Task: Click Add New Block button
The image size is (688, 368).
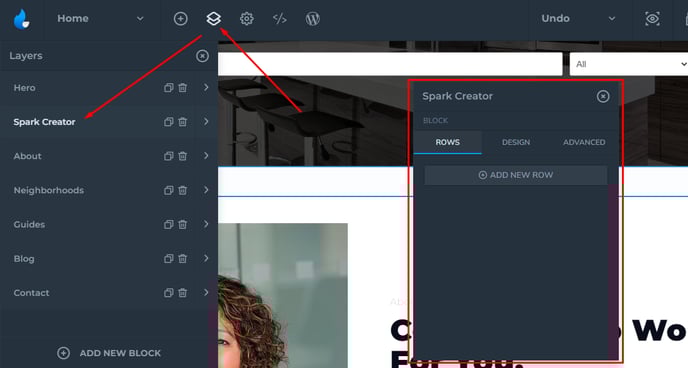Action: (109, 353)
